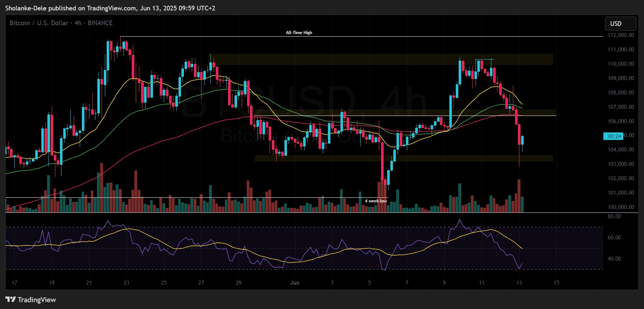This screenshot has height=309, width=644.
Task: Click the 106,000.00 price axis label
Action: point(621,121)
